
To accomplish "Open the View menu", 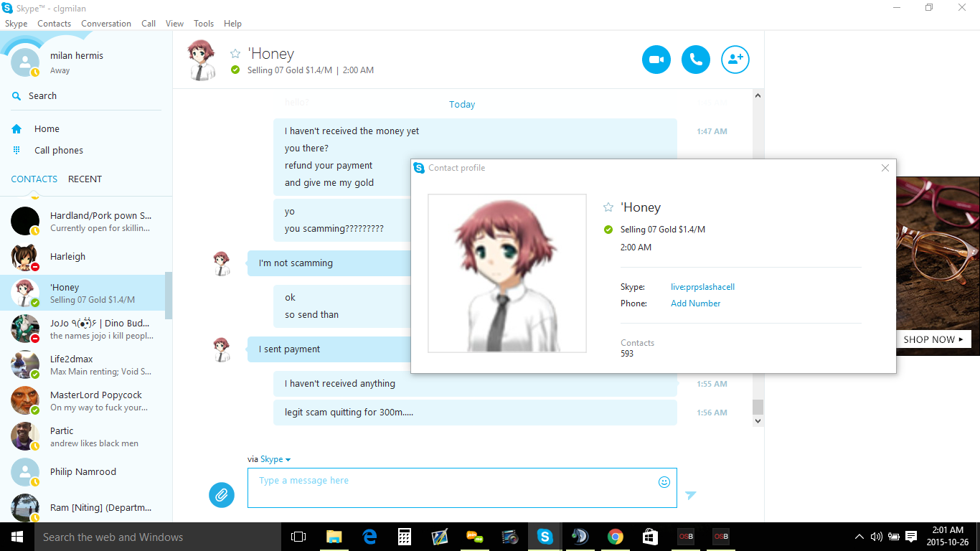I will pos(175,24).
